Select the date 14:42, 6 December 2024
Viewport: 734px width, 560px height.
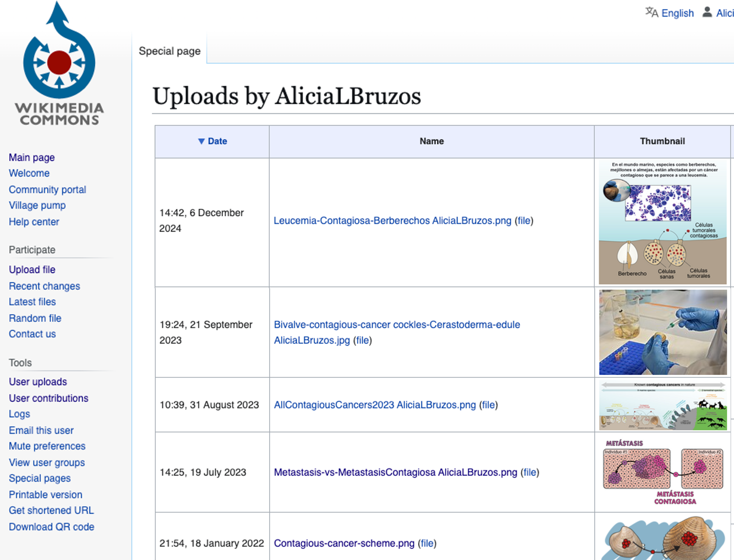tap(202, 221)
